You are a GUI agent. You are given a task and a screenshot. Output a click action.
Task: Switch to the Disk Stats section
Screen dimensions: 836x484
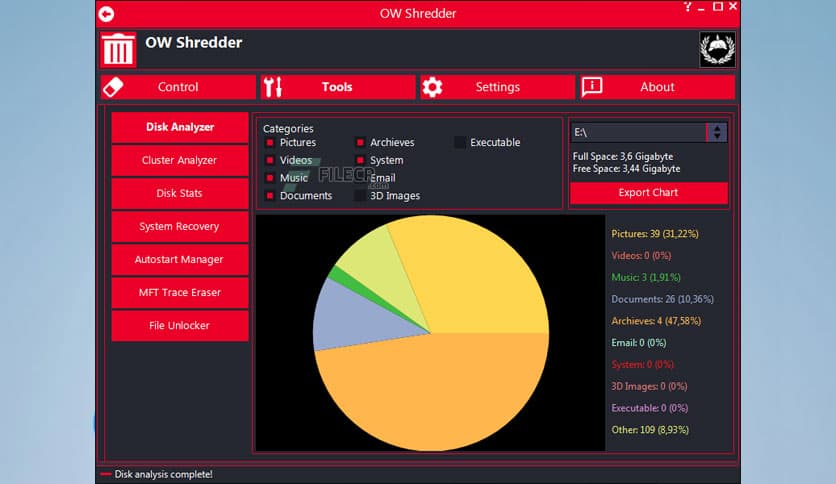[x=179, y=193]
